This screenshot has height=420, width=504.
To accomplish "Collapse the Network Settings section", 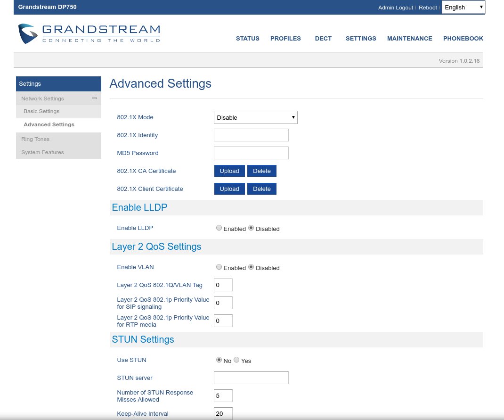I will coord(94,99).
